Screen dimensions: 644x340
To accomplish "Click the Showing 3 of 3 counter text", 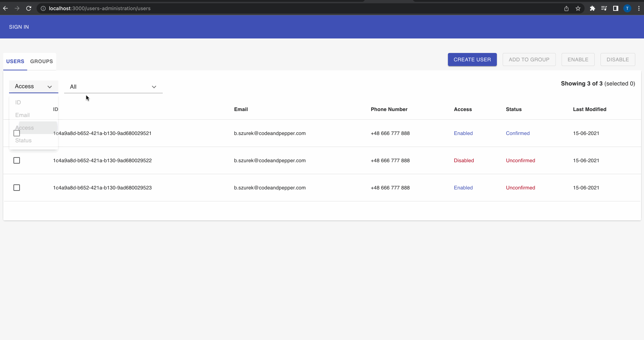I will pos(598,83).
